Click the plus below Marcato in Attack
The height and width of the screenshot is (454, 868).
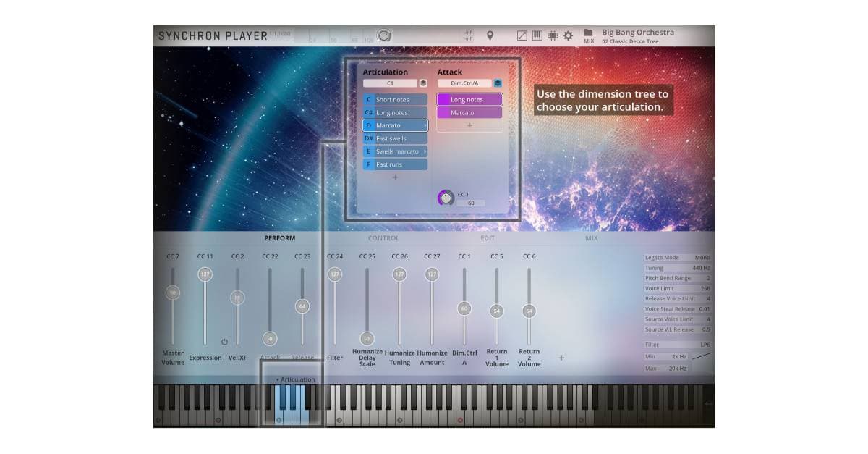point(469,125)
